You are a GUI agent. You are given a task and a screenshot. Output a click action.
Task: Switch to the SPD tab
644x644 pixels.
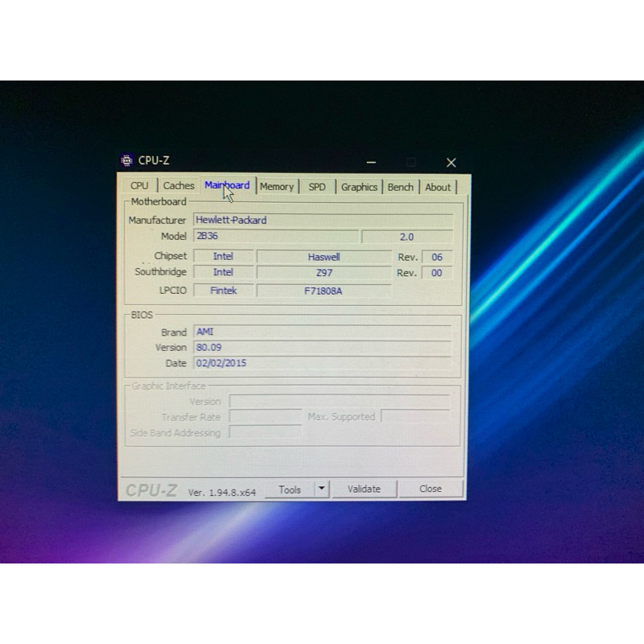317,187
